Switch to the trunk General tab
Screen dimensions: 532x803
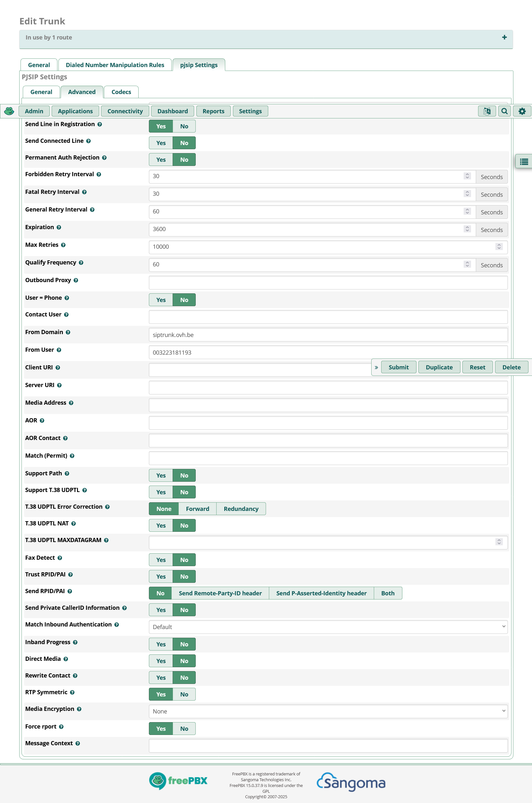pos(39,65)
